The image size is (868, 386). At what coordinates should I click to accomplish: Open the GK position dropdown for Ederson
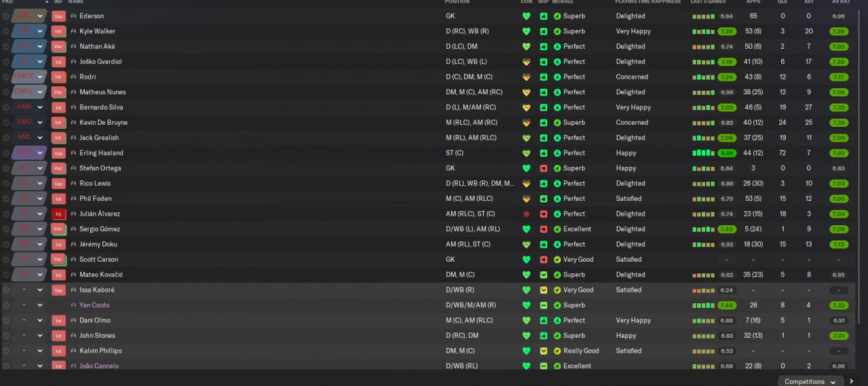click(29, 16)
